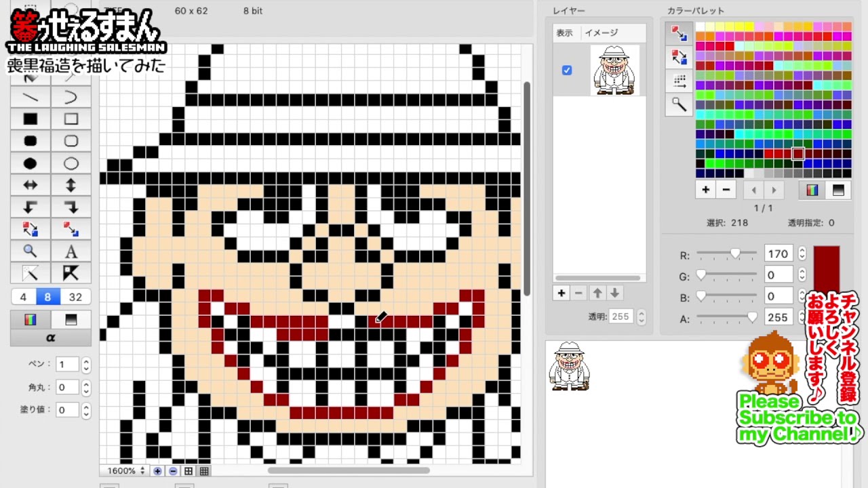868x488 pixels.
Task: Click the 表示 column header
Action: pyautogui.click(x=564, y=33)
